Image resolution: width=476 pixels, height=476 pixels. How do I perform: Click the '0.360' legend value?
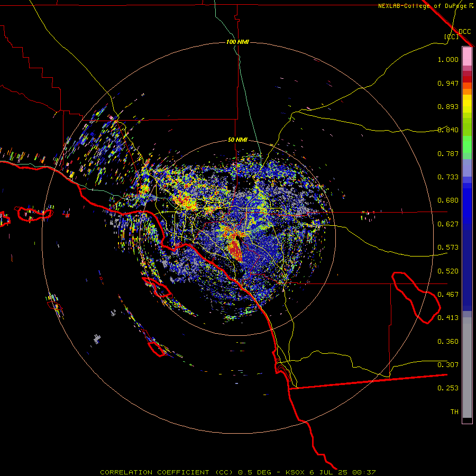tap(448, 342)
